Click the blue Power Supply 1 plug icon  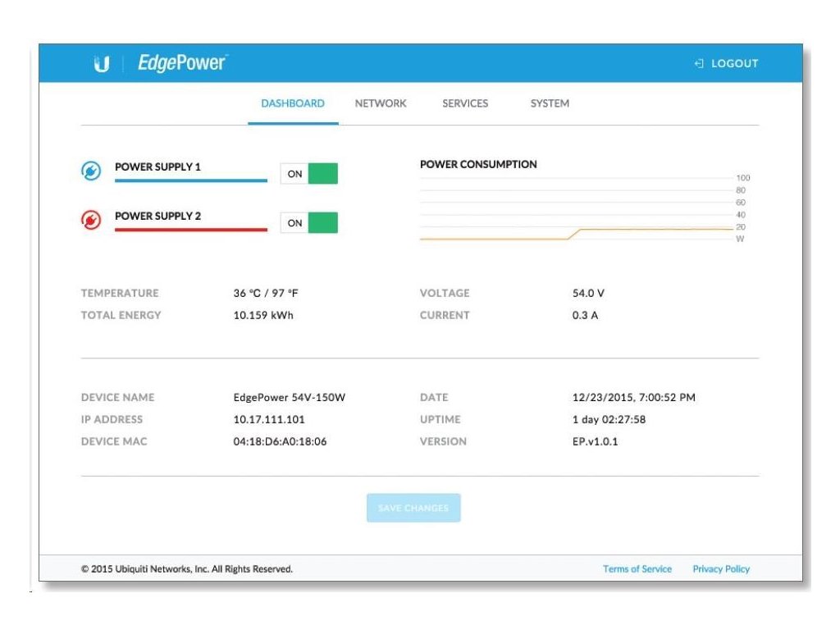[91, 171]
